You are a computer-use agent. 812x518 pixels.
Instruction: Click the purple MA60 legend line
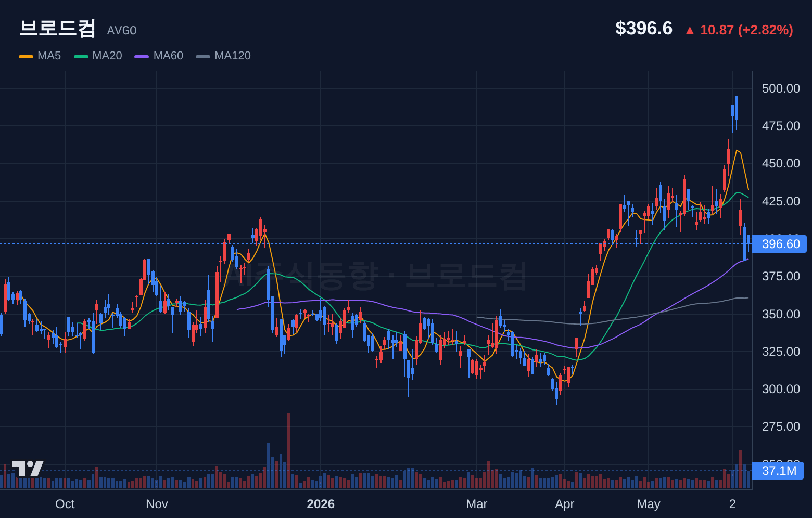coord(142,56)
